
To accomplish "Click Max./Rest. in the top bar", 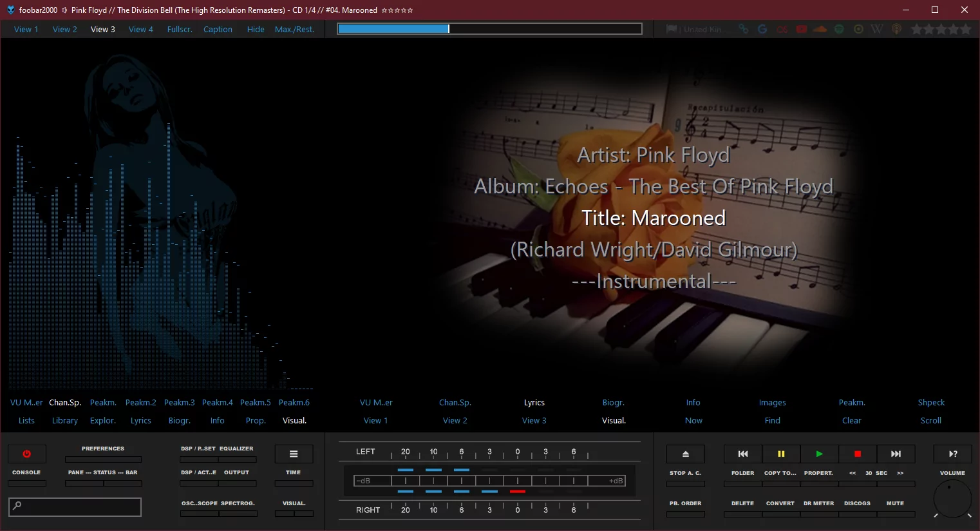I will pos(294,29).
